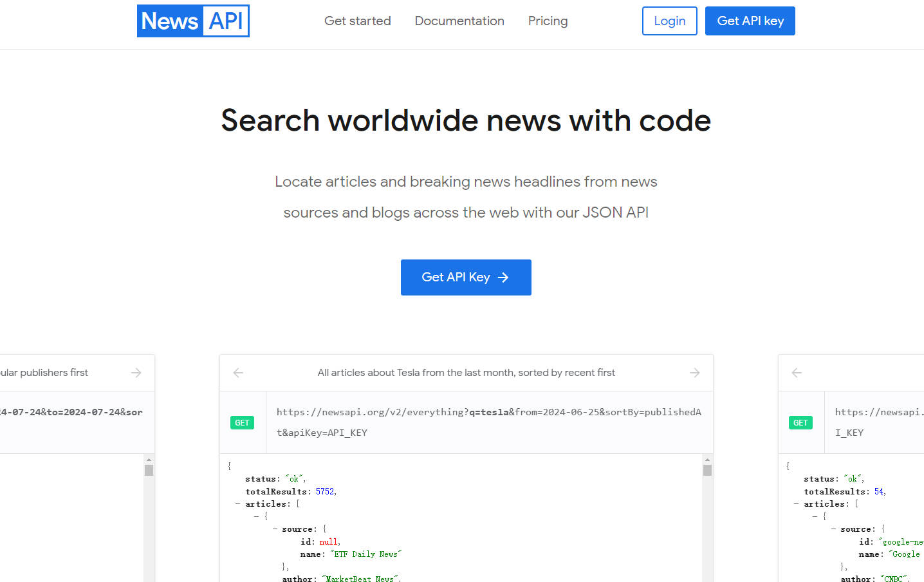Collapse source object in right card response
This screenshot has width=924, height=582.
pyautogui.click(x=833, y=529)
